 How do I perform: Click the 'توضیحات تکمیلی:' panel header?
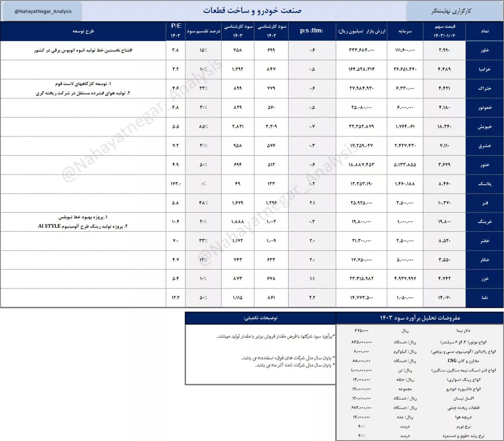tap(260, 318)
